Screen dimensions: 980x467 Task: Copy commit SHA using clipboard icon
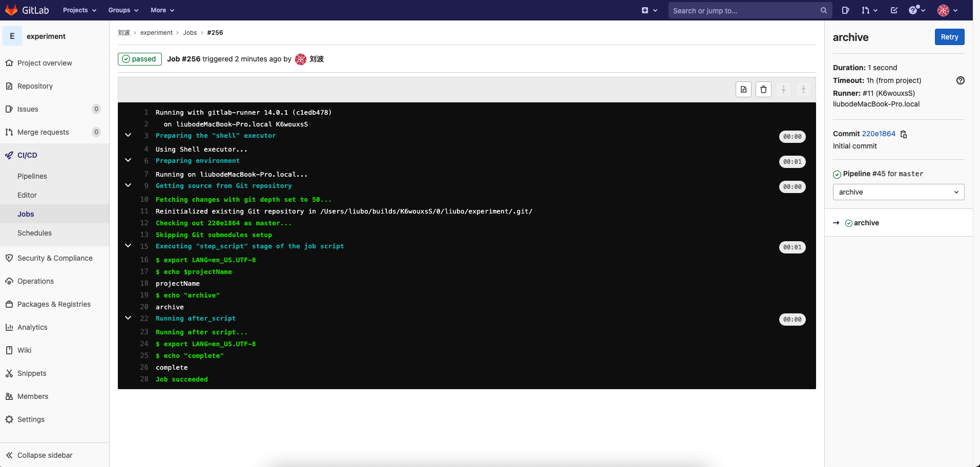click(904, 134)
